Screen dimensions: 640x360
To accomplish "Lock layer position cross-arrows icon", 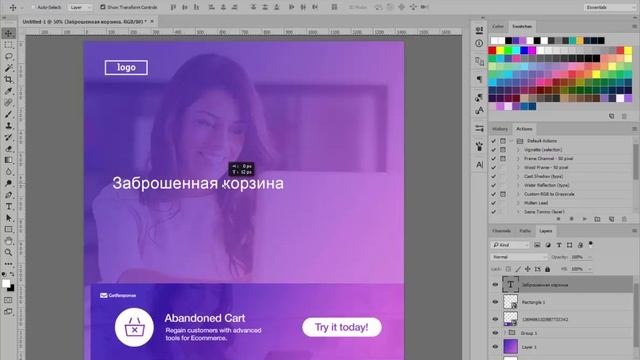I will (527, 269).
